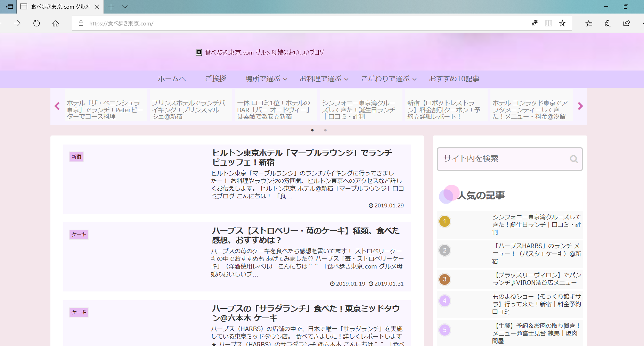Open the おすすめ10記事 menu item

(454, 79)
